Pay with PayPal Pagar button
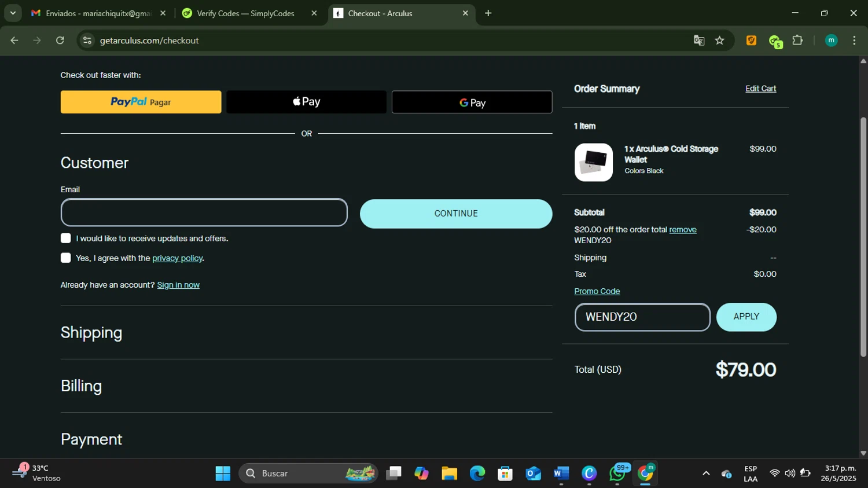 click(x=141, y=102)
